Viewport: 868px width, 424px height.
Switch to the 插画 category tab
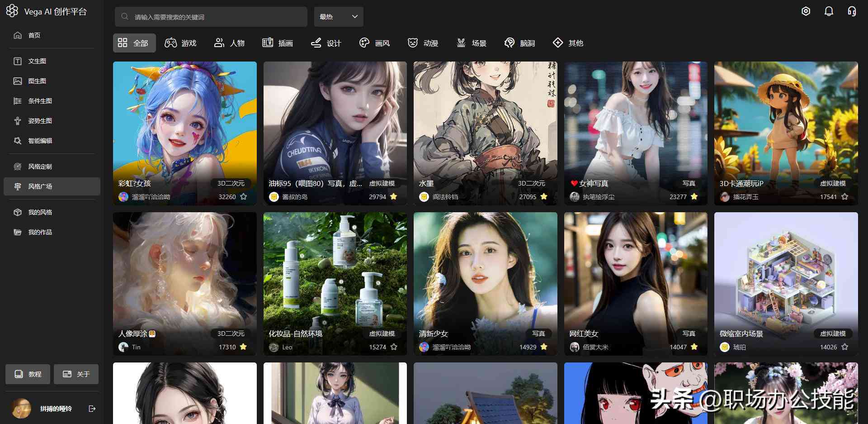[278, 43]
